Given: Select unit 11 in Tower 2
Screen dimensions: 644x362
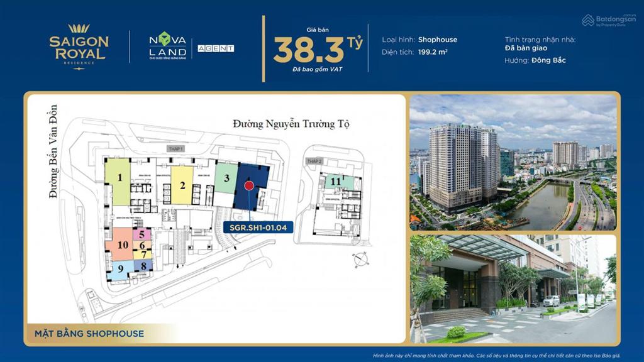Looking at the screenshot, I should [x=335, y=182].
